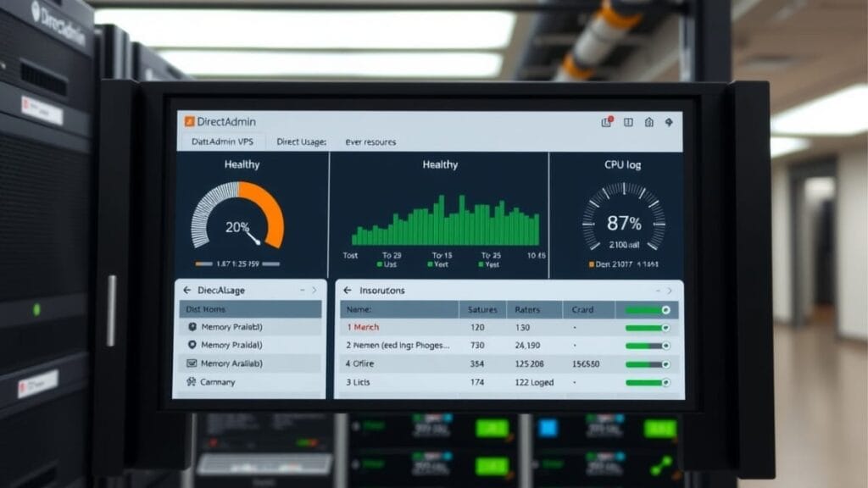Select the Memory Praidal circle icon

(191, 345)
